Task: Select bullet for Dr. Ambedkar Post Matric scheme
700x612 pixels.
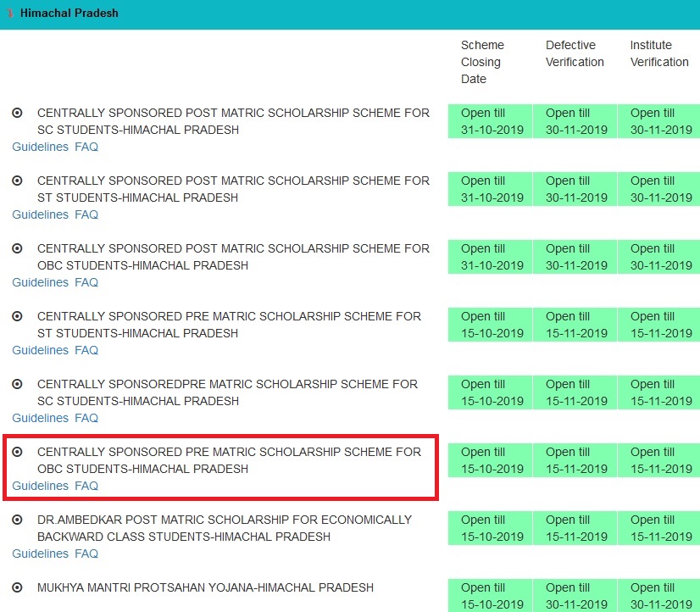Action: point(17,520)
